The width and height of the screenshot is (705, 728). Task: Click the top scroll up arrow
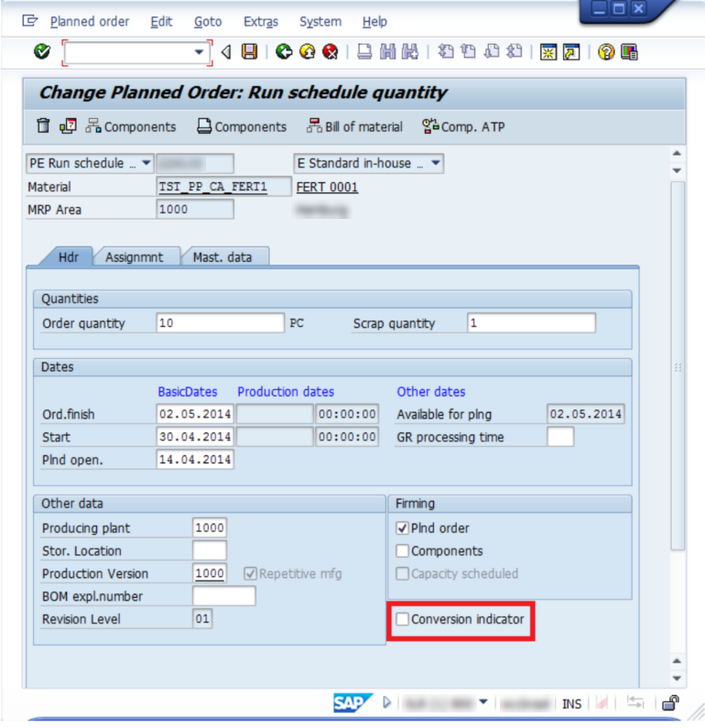[678, 153]
